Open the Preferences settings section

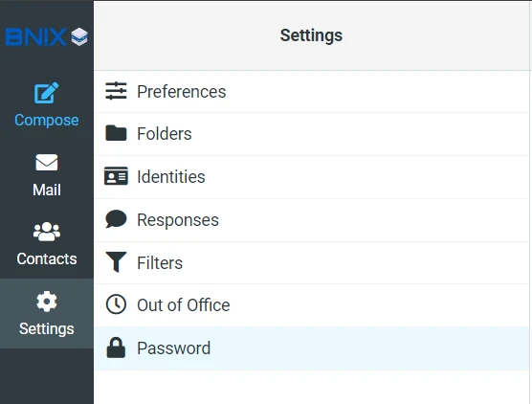[312, 92]
